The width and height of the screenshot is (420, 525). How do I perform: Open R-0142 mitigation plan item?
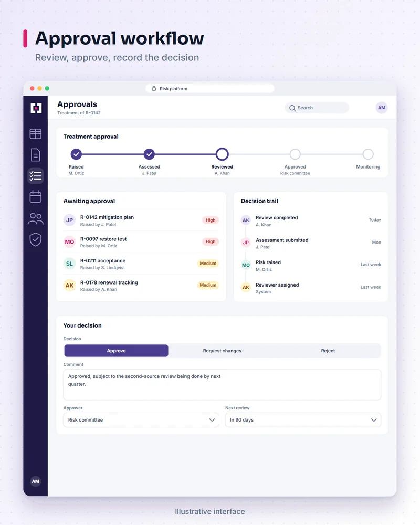point(141,220)
